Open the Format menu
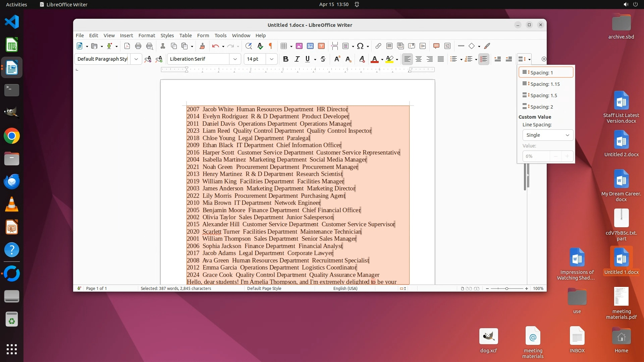Screen dimensions: 644x362 coord(147,36)
